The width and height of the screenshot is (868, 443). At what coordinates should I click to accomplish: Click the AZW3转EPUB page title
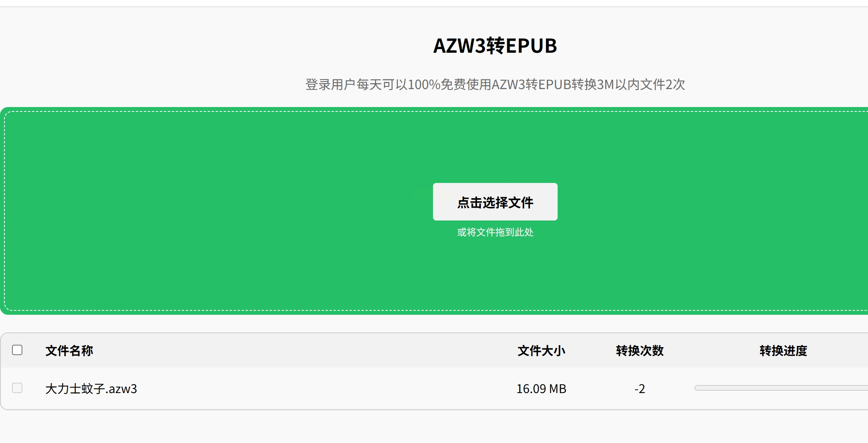click(x=495, y=46)
